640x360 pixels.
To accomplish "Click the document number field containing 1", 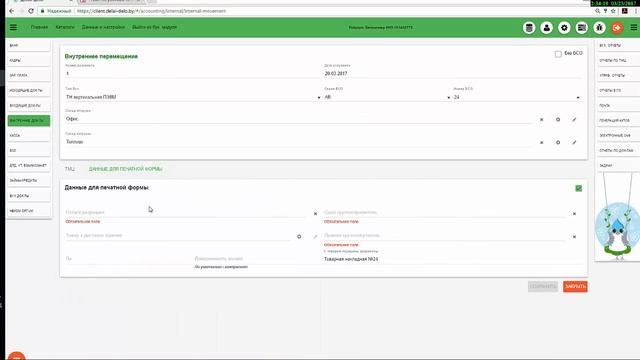I will [x=193, y=73].
